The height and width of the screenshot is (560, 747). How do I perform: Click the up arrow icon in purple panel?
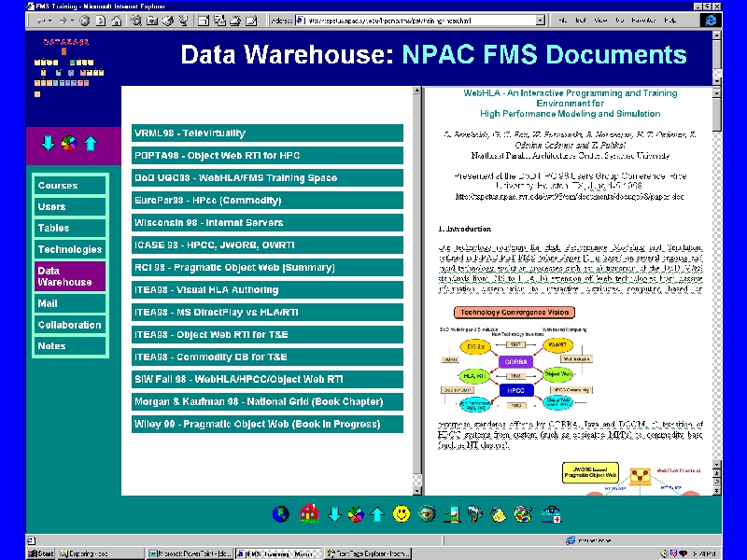coord(91,143)
